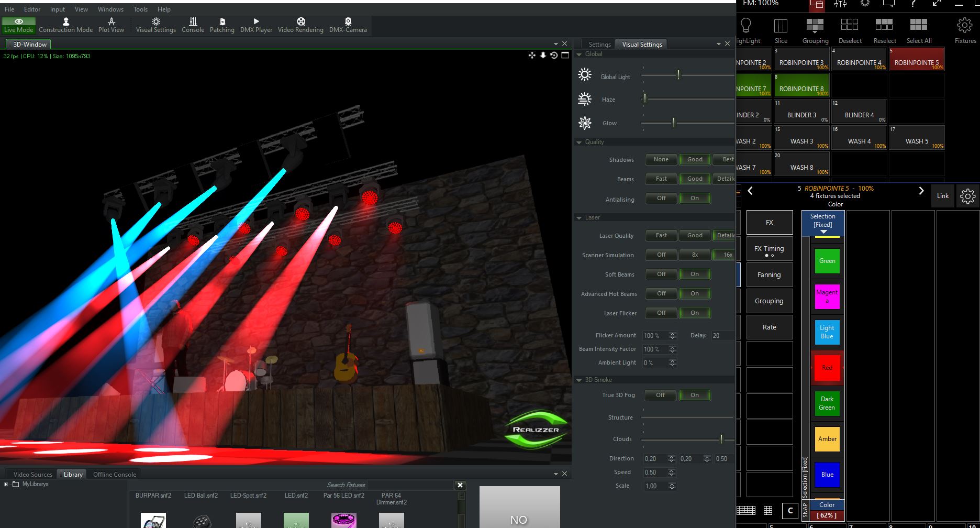Open the Windows menu
Image resolution: width=980 pixels, height=528 pixels.
[x=110, y=9]
